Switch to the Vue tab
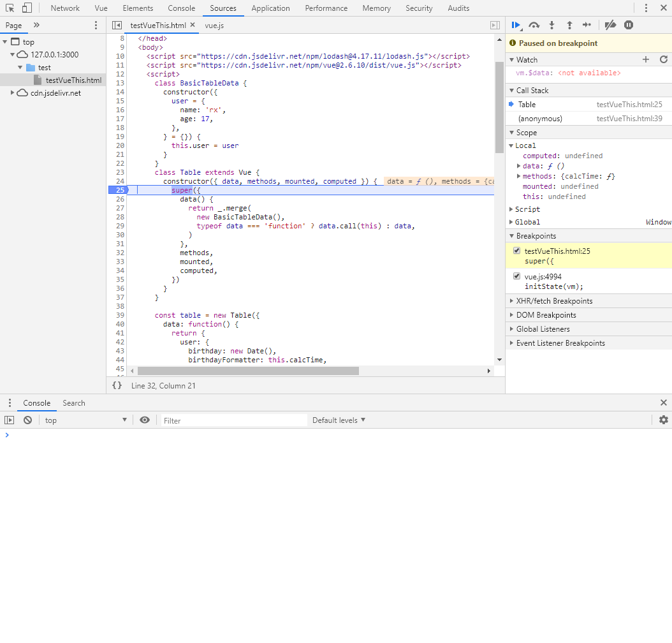The width and height of the screenshot is (672, 643). pos(101,8)
